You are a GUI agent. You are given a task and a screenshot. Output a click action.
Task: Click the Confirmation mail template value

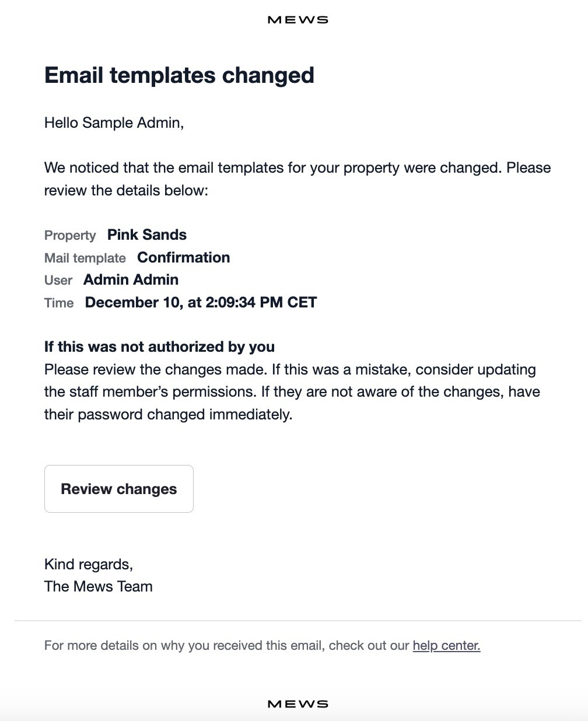click(183, 258)
